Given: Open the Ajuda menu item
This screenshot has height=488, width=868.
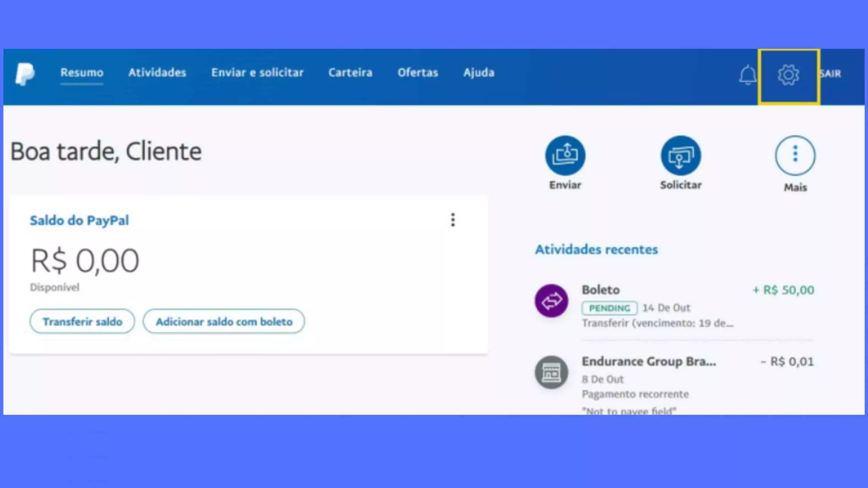Looking at the screenshot, I should coord(479,73).
